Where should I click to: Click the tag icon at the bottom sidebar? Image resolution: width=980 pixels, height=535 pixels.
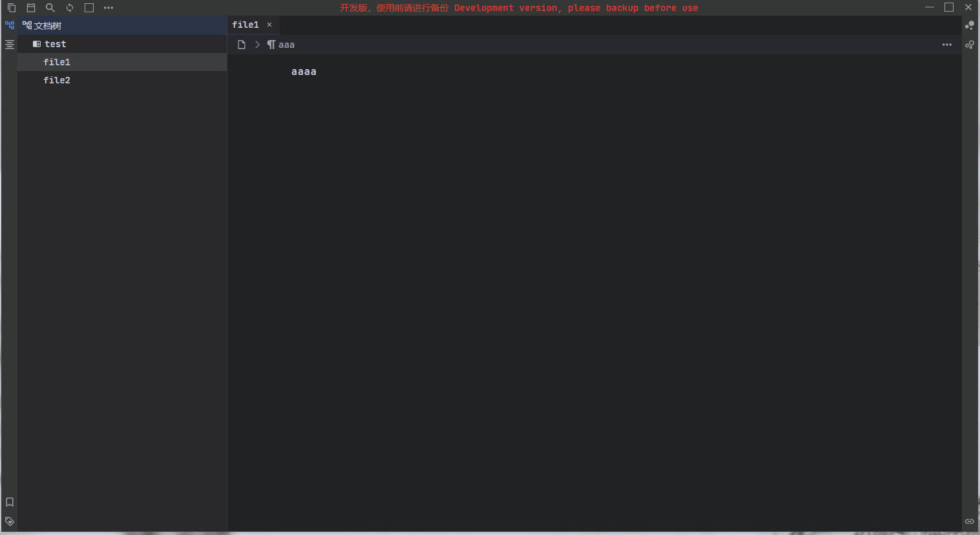click(10, 521)
